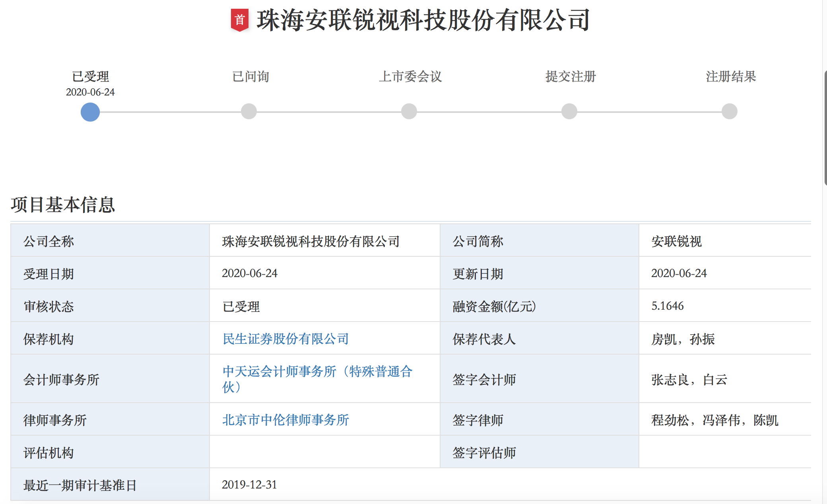Click the 2020-06-24 date under 已受理
The image size is (827, 504).
pyautogui.click(x=89, y=91)
